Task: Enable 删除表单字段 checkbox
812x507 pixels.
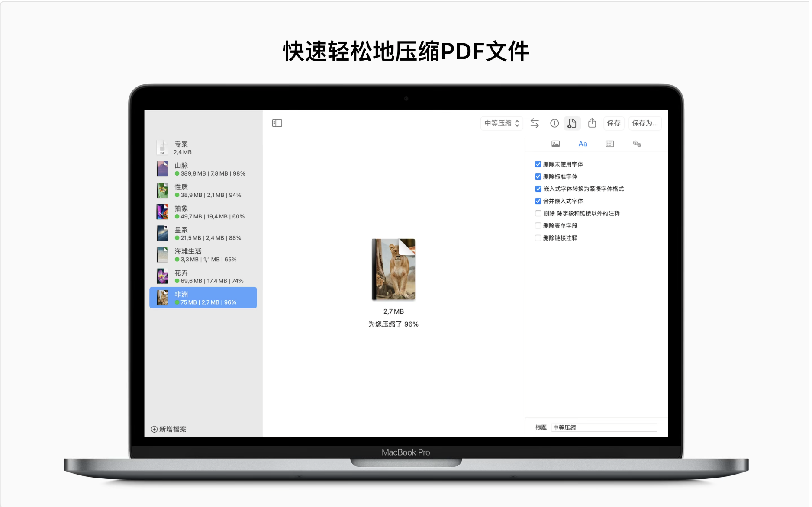Action: click(x=538, y=225)
